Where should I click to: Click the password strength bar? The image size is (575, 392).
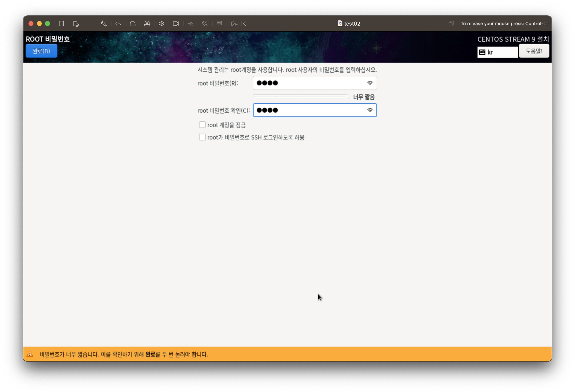coord(300,96)
